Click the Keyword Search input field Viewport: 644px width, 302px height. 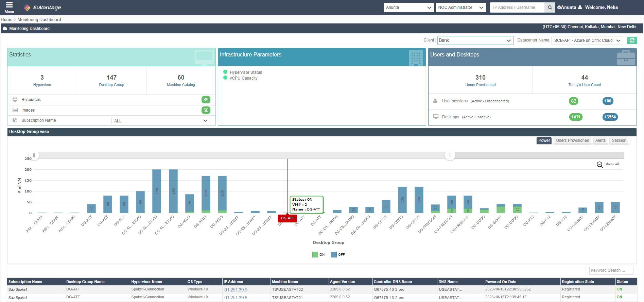611,270
